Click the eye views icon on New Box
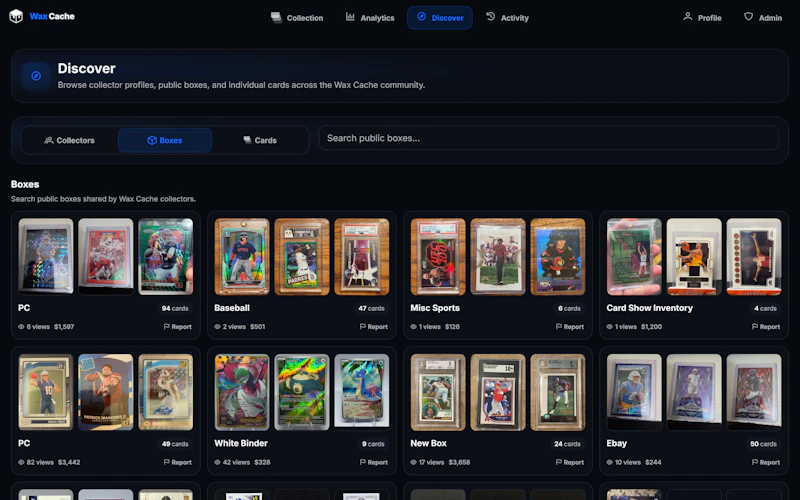 point(413,462)
